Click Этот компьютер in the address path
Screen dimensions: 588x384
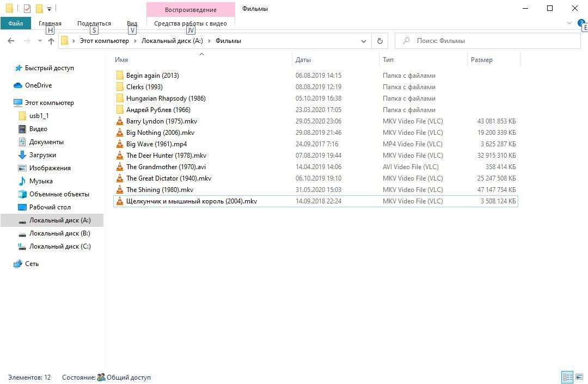[x=104, y=41]
